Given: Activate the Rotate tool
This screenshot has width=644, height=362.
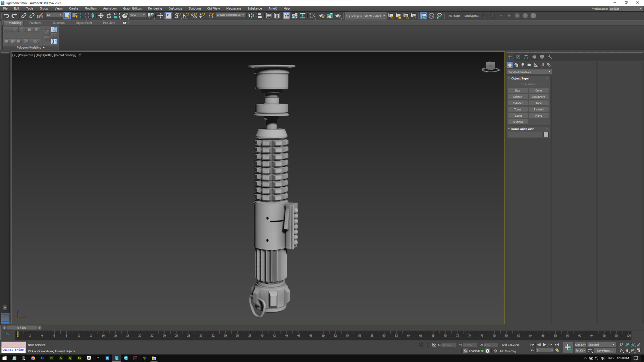Looking at the screenshot, I should [109, 16].
